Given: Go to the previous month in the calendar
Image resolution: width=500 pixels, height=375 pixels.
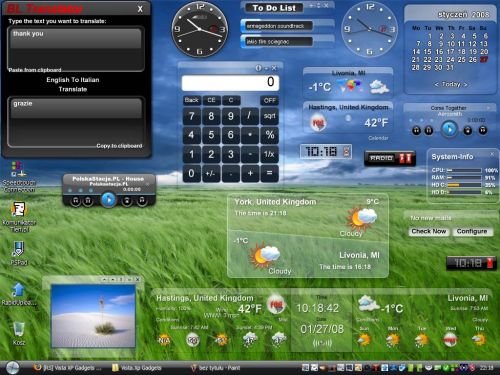Looking at the screenshot, I should click(436, 84).
